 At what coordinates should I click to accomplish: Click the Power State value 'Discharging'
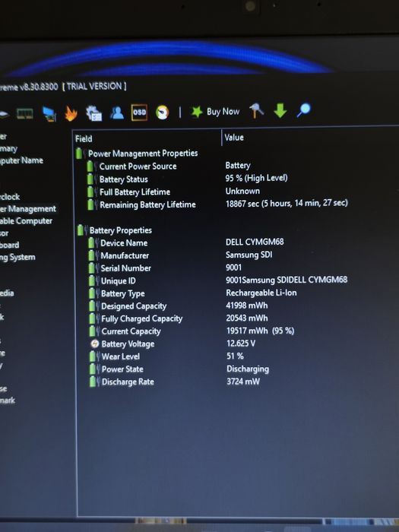[x=248, y=369]
